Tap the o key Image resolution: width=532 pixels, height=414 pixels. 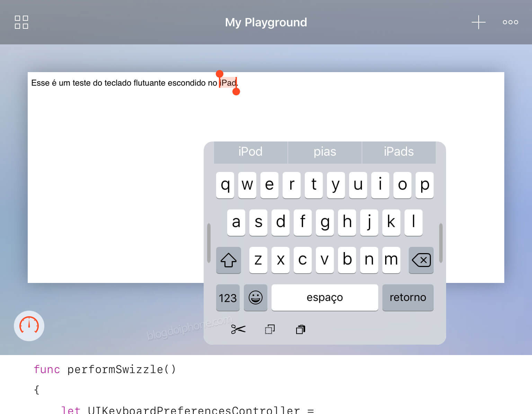tap(402, 185)
